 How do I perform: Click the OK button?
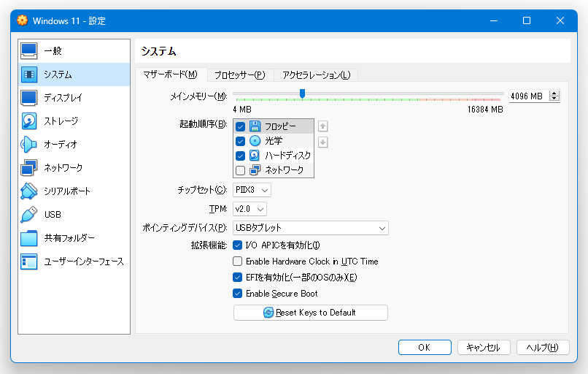point(425,348)
